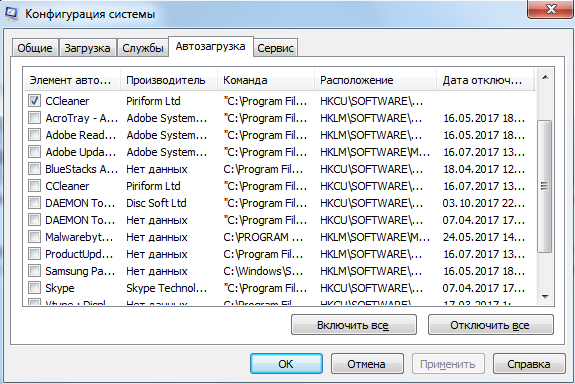Click the scroll up arrow of list
The width and height of the screenshot is (575, 384).
(x=545, y=77)
